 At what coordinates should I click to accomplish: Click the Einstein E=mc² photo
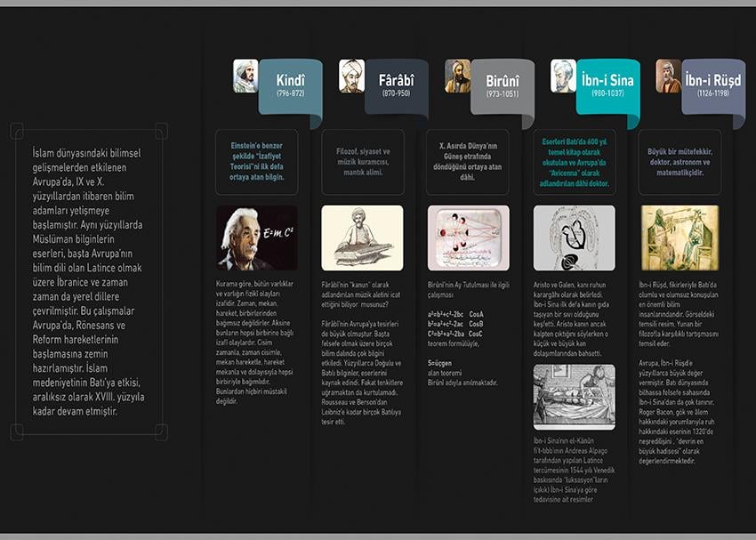[x=257, y=238]
